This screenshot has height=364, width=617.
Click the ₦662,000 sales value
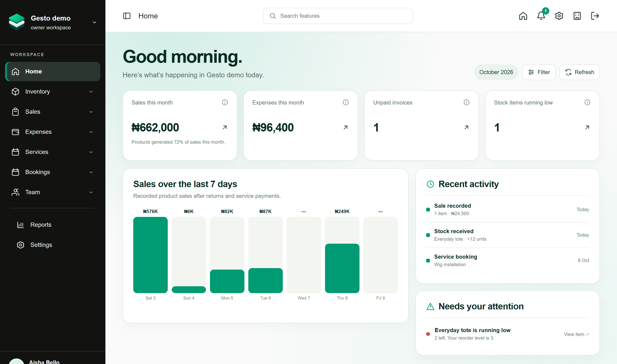[155, 127]
